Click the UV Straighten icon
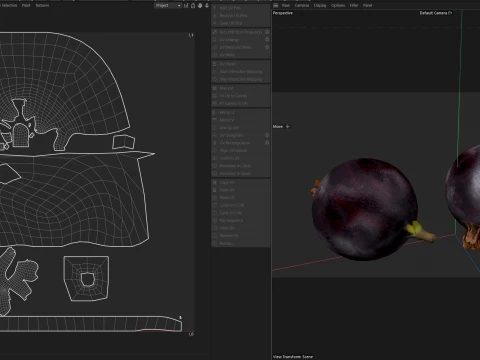480x360 pixels. pyautogui.click(x=215, y=135)
